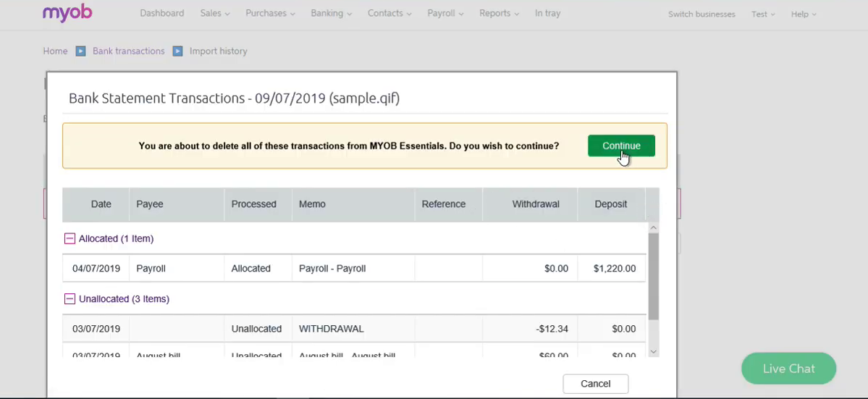
Task: Click the breadcrumb arrow icon before Import history
Action: point(177,51)
